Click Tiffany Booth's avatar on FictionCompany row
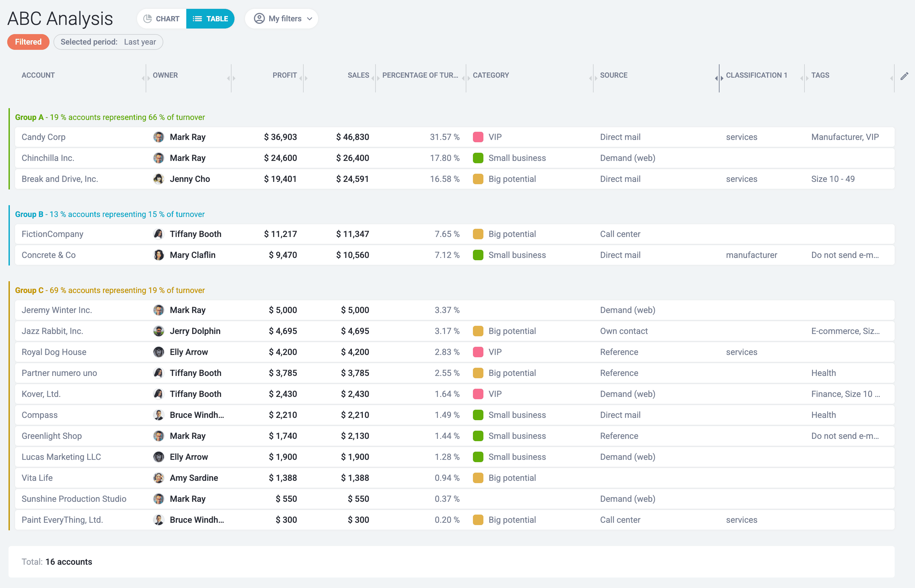The height and width of the screenshot is (588, 915). click(x=158, y=234)
